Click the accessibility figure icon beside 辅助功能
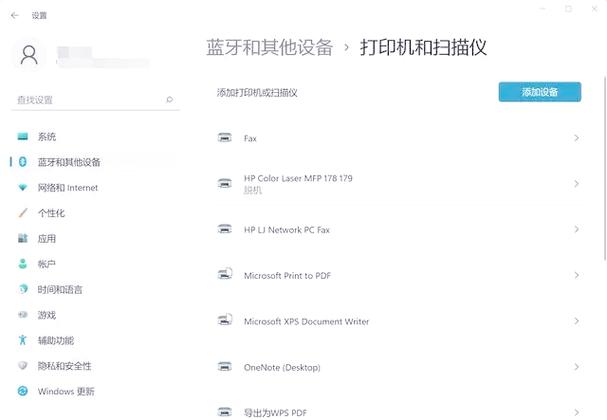607x420 pixels. [23, 340]
